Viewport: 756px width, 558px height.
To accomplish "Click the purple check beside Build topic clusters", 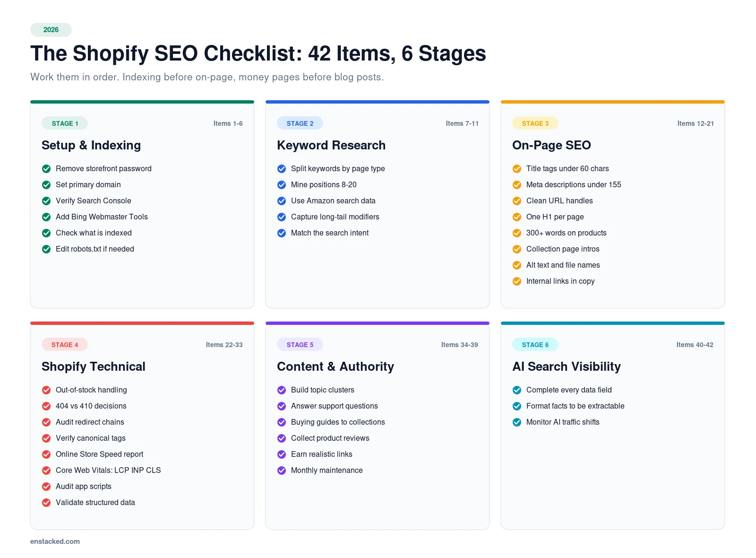I will point(282,390).
